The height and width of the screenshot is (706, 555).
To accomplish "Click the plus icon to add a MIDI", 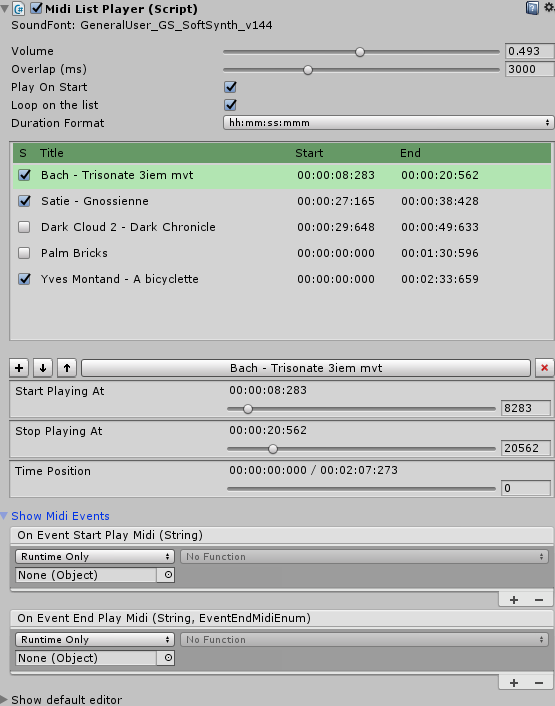I will pyautogui.click(x=19, y=368).
